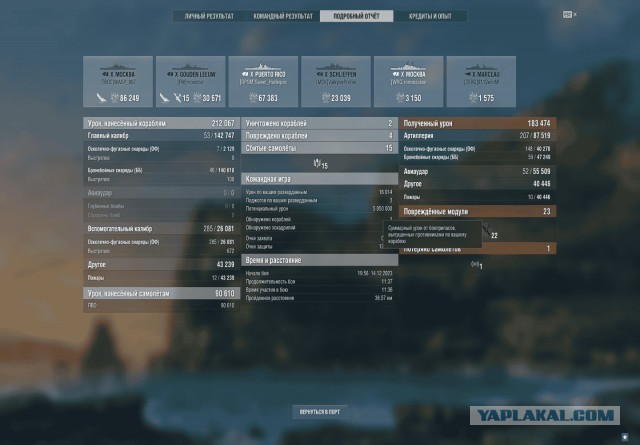
Task: Click the Puerto Rico player card
Action: [263, 82]
